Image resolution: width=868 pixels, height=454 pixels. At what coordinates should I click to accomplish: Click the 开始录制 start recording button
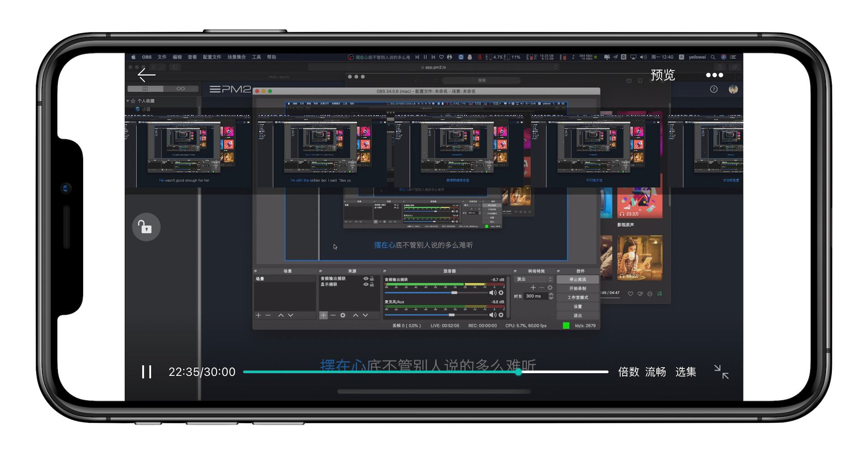(x=578, y=288)
